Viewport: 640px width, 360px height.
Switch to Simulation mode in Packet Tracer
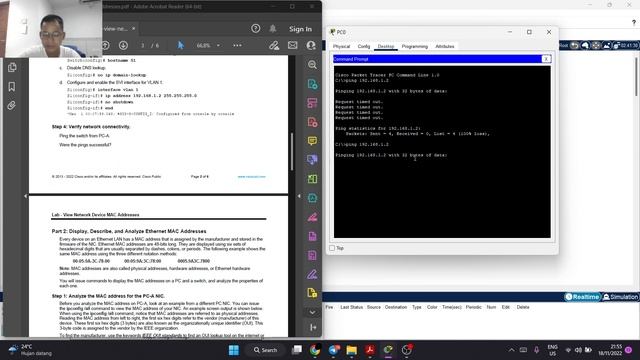620,297
